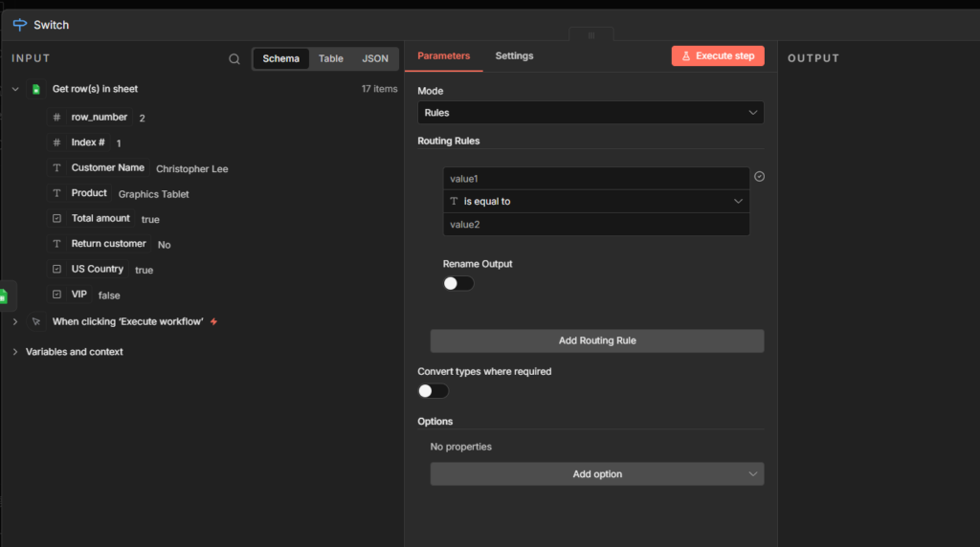The width and height of the screenshot is (980, 547).
Task: Click the circular check icon beside value1
Action: point(759,177)
